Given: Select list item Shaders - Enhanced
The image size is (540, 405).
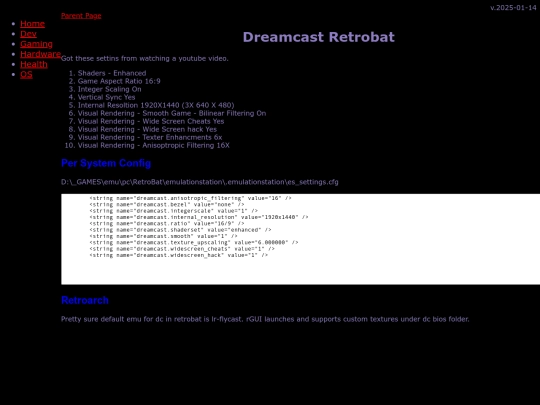Looking at the screenshot, I should (112, 73).
